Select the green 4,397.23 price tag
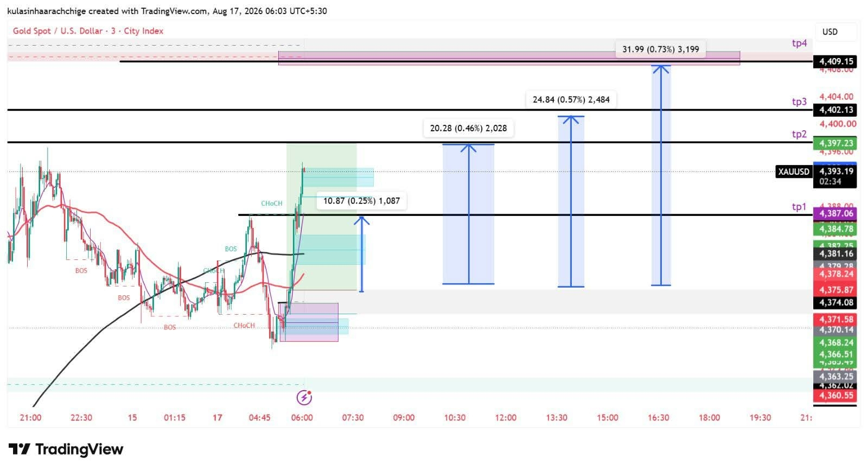Image resolution: width=868 pixels, height=471 pixels. tap(835, 143)
